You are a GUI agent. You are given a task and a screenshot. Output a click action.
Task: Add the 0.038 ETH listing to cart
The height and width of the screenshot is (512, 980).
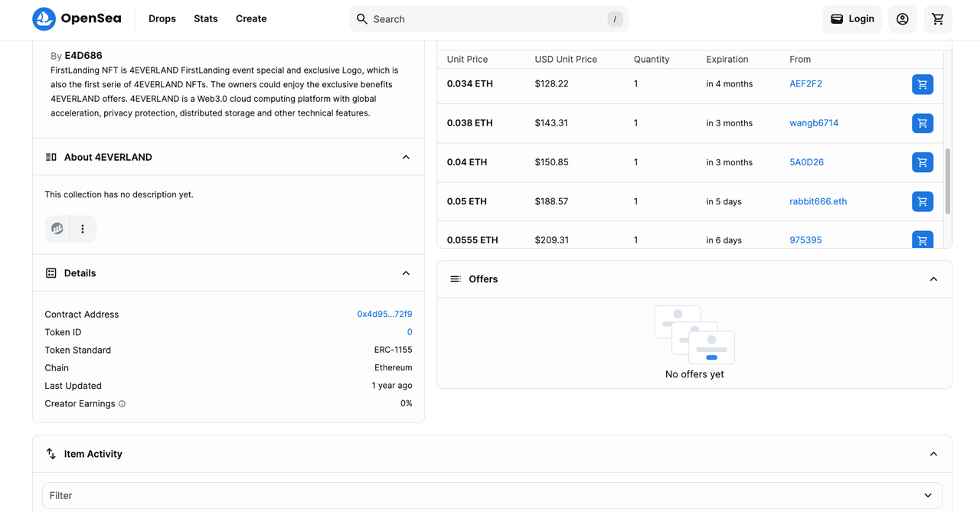click(x=923, y=123)
